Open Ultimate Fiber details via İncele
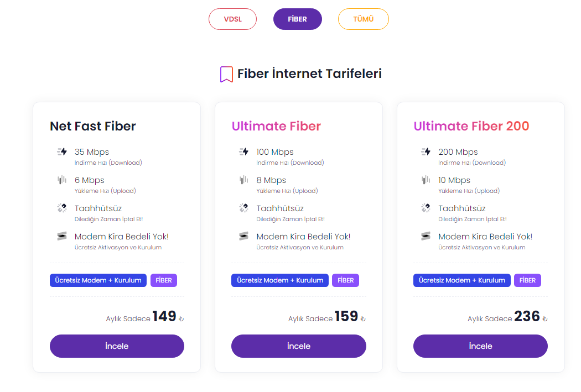This screenshot has height=392, width=581. tap(298, 346)
